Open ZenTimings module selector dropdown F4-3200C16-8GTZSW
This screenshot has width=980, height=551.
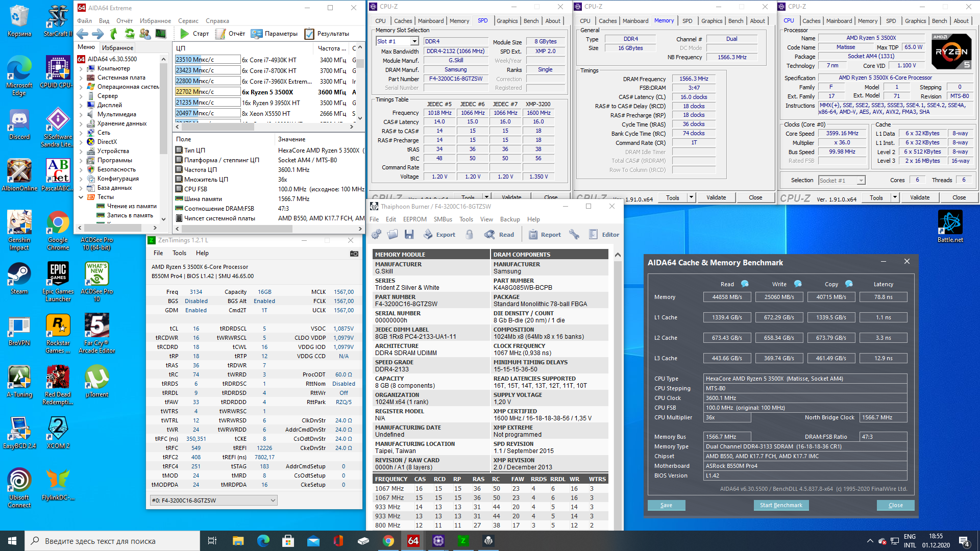tap(273, 500)
